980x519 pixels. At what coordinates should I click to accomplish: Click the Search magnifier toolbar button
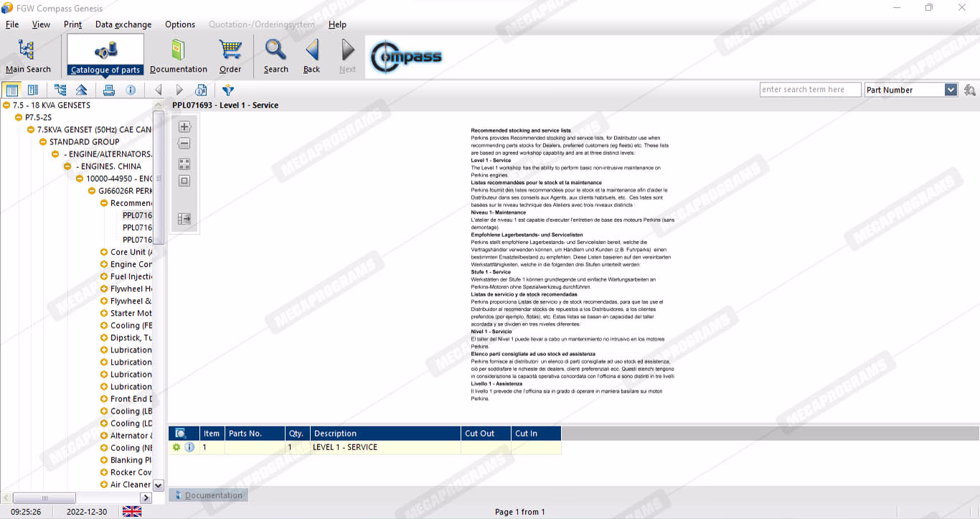275,57
